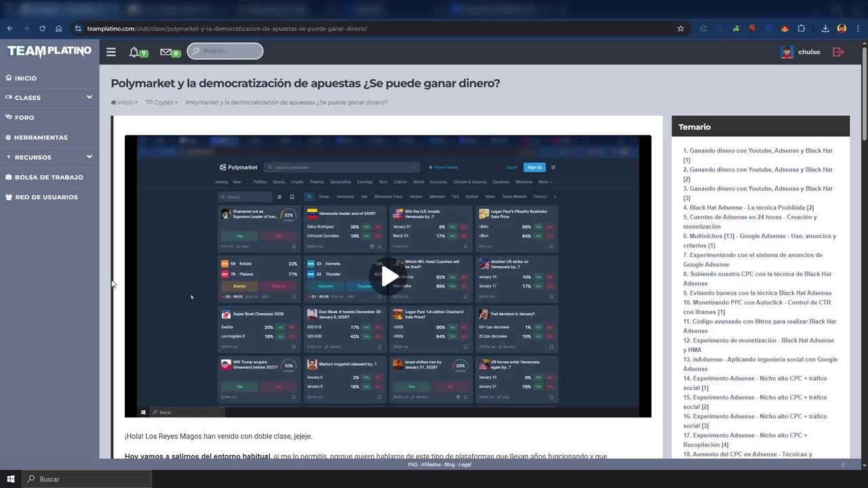This screenshot has width=868, height=488.
Task: Open Clases in the sidebar
Action: coord(27,98)
